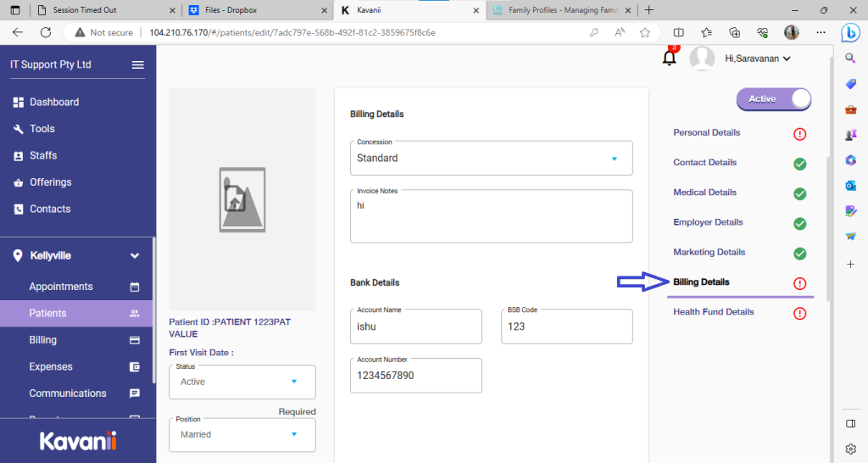Click the Communications chat icon

coord(134,393)
